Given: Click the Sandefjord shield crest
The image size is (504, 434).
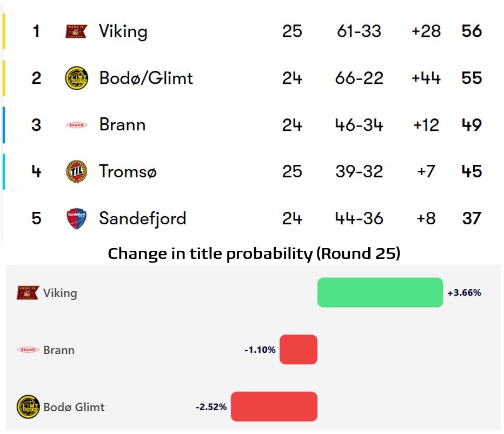Looking at the screenshot, I should 76,218.
